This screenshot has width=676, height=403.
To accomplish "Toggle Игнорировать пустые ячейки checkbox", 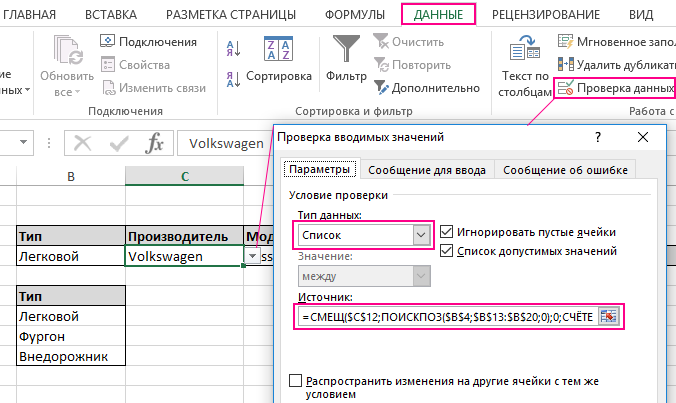I will pyautogui.click(x=446, y=232).
